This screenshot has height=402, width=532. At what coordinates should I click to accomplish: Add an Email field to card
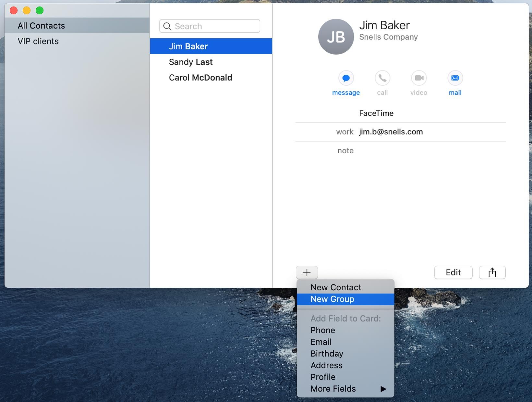tap(345, 342)
